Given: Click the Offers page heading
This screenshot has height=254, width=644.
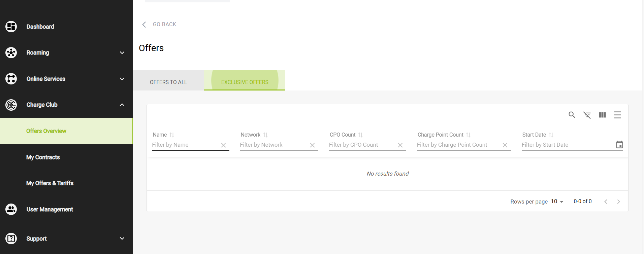Looking at the screenshot, I should 151,48.
